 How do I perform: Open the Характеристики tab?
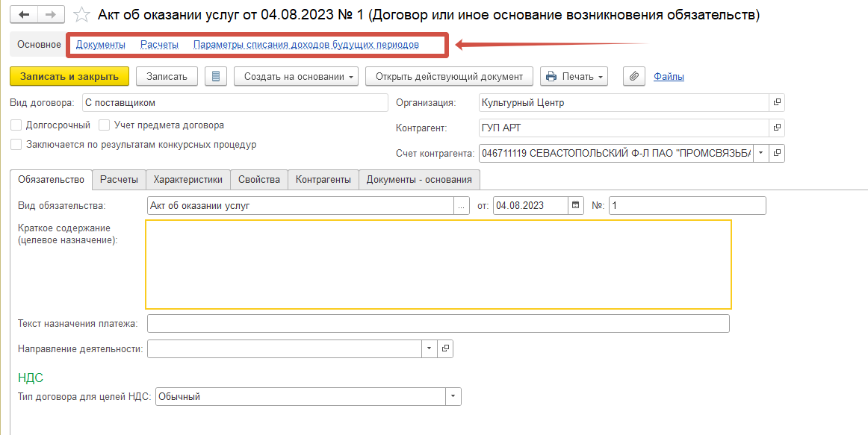(x=188, y=179)
